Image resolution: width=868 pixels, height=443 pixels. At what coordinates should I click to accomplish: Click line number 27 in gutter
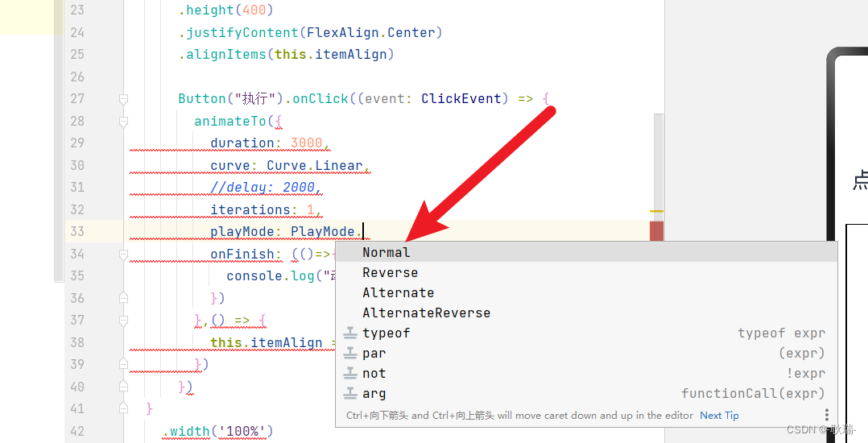coord(77,98)
